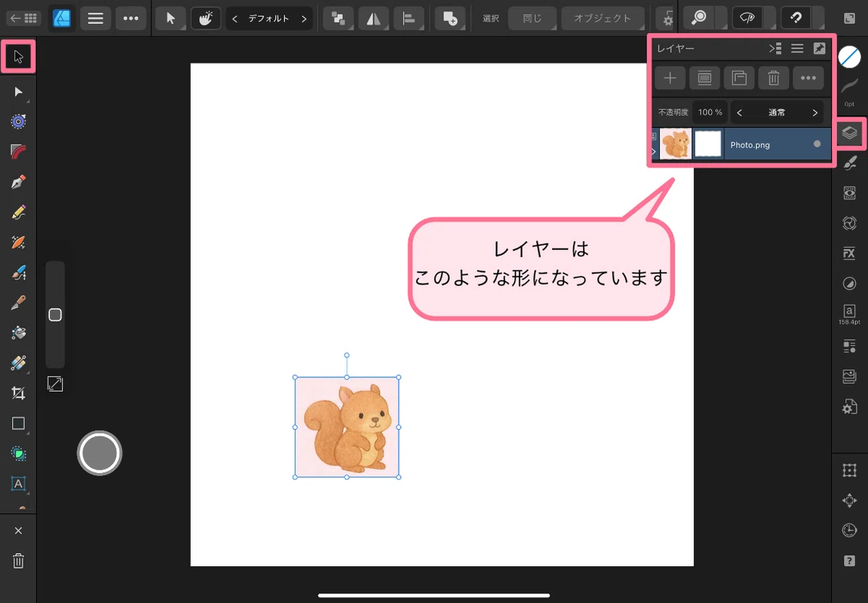
Task: Toggle the zoom magnifier view option
Action: [x=699, y=18]
